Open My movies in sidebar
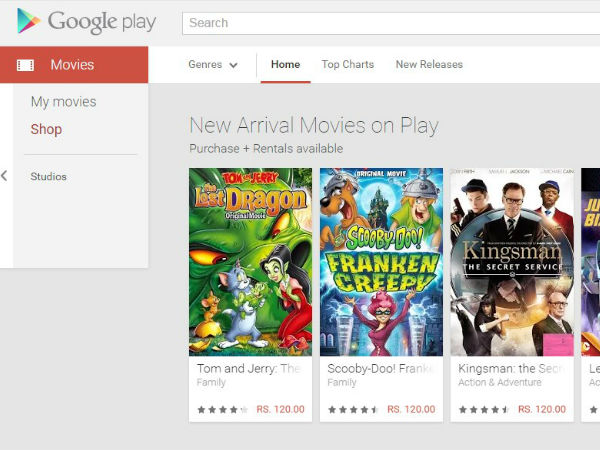Viewport: 600px width, 450px height. click(x=63, y=102)
